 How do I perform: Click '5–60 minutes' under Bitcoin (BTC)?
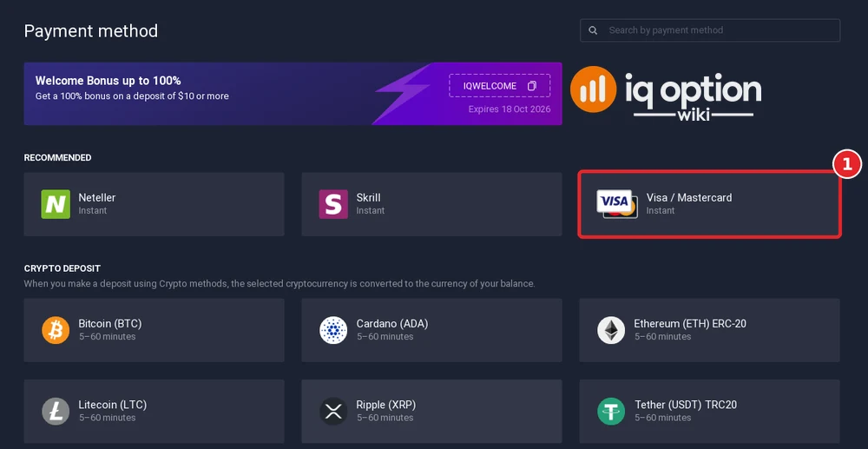pos(107,337)
